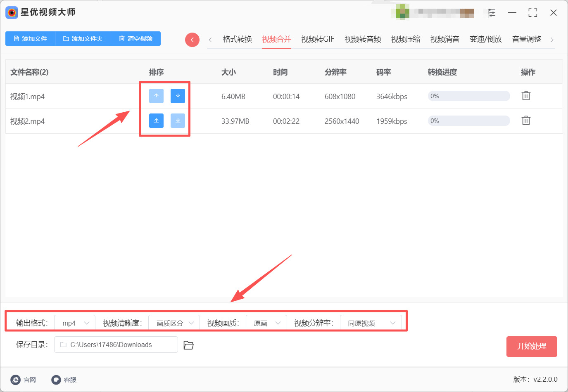
Task: Open the settings sliders icon
Action: click(492, 13)
